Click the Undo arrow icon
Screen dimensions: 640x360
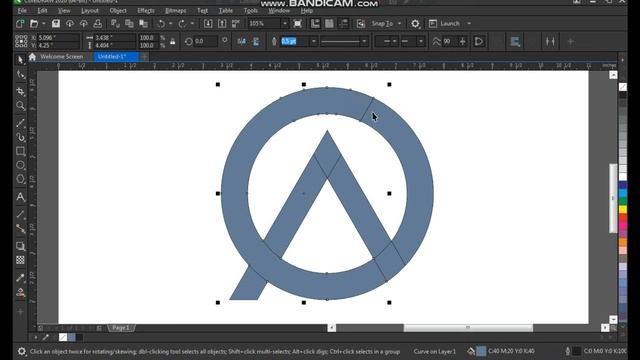[x=161, y=24]
